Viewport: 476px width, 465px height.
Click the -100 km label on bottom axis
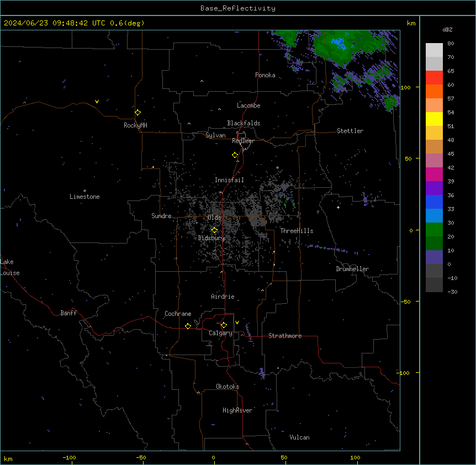click(x=69, y=457)
